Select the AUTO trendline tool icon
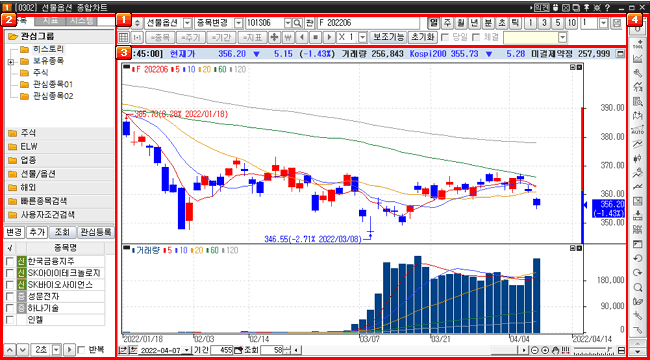 tap(638, 129)
